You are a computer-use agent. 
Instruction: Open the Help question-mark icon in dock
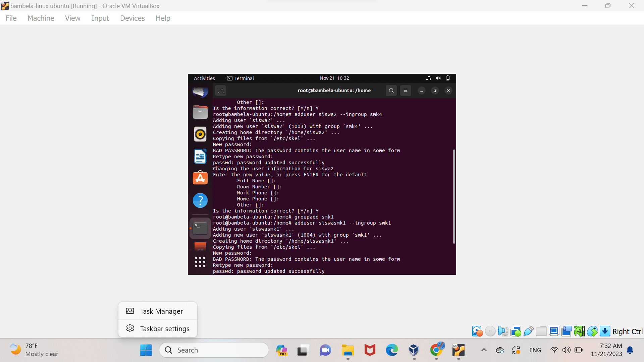pyautogui.click(x=200, y=200)
